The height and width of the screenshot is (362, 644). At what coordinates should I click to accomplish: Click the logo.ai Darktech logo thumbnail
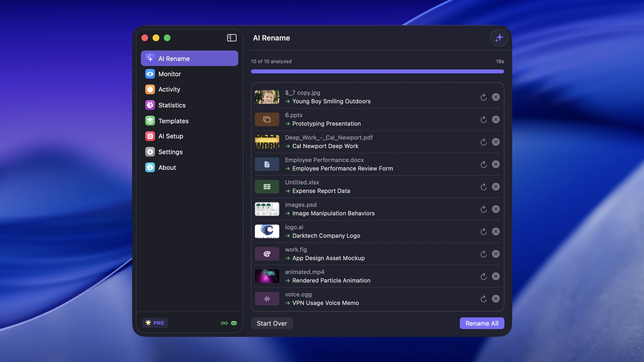point(267,231)
